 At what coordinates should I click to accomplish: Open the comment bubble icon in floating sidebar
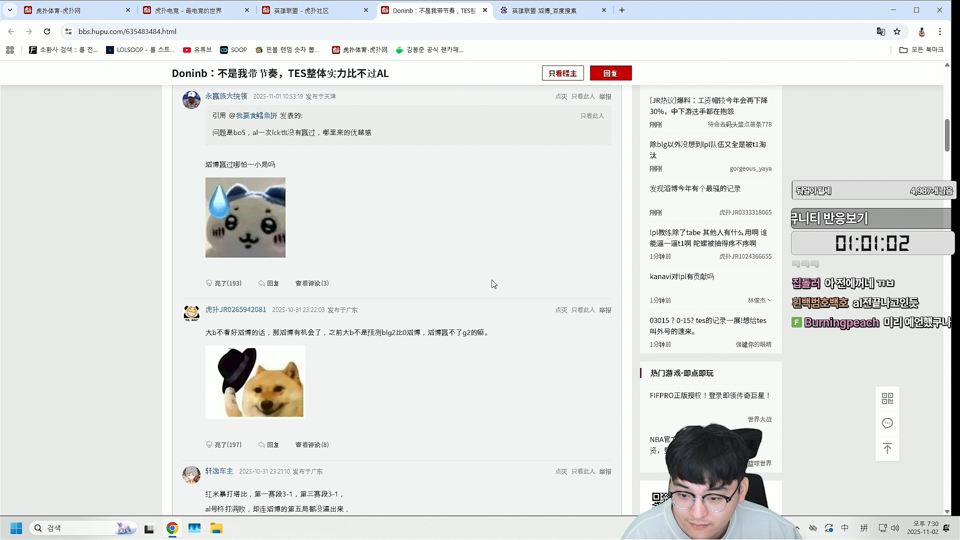(x=887, y=423)
